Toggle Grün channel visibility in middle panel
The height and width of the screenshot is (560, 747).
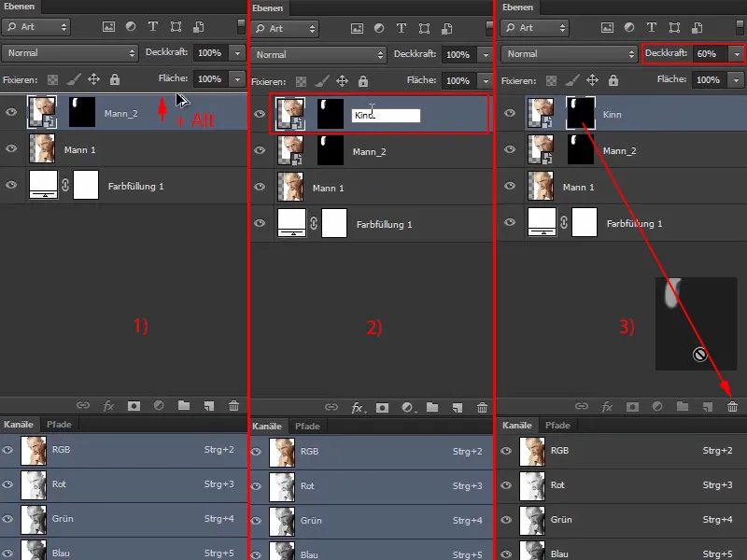pyautogui.click(x=256, y=521)
